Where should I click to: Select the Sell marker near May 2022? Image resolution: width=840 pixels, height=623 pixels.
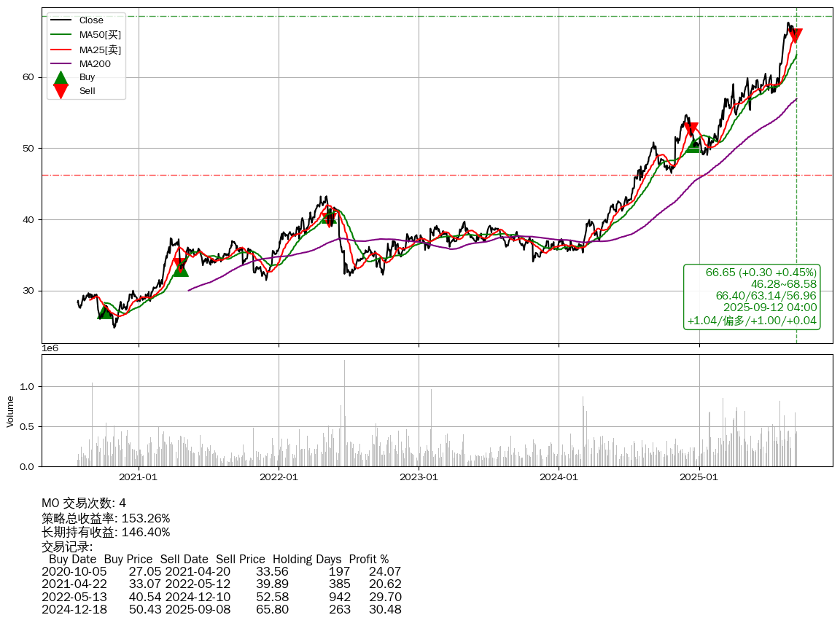[x=330, y=217]
